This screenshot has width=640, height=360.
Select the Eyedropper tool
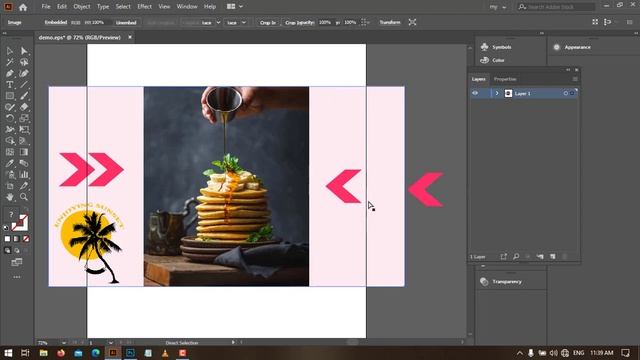coord(10,163)
